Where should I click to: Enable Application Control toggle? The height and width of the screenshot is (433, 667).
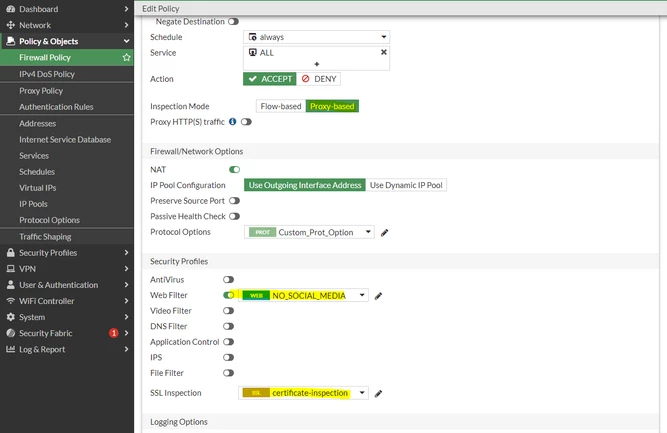[x=228, y=342]
